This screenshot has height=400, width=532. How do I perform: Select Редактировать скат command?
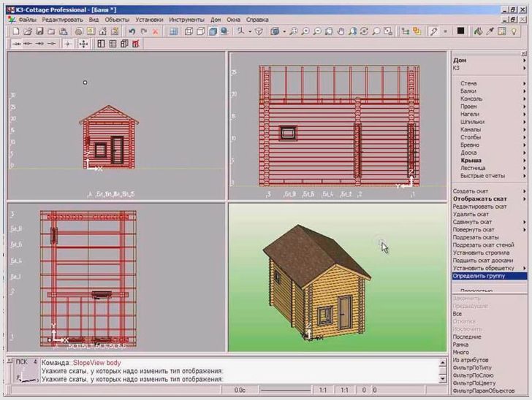click(x=479, y=207)
